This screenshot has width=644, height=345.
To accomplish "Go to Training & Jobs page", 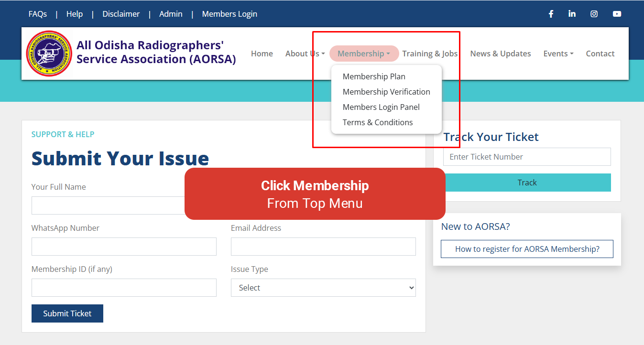I will (430, 54).
